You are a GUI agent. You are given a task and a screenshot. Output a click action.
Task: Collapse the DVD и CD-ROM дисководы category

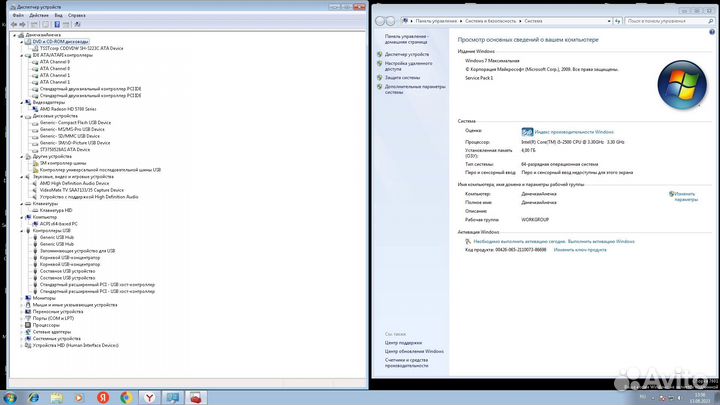[x=22, y=42]
